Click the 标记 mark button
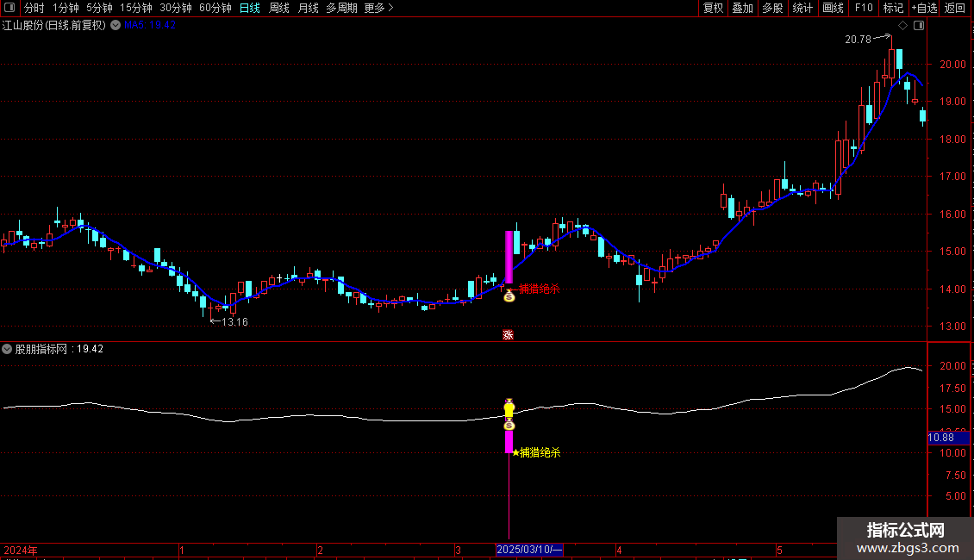The height and width of the screenshot is (560, 974). (x=893, y=8)
